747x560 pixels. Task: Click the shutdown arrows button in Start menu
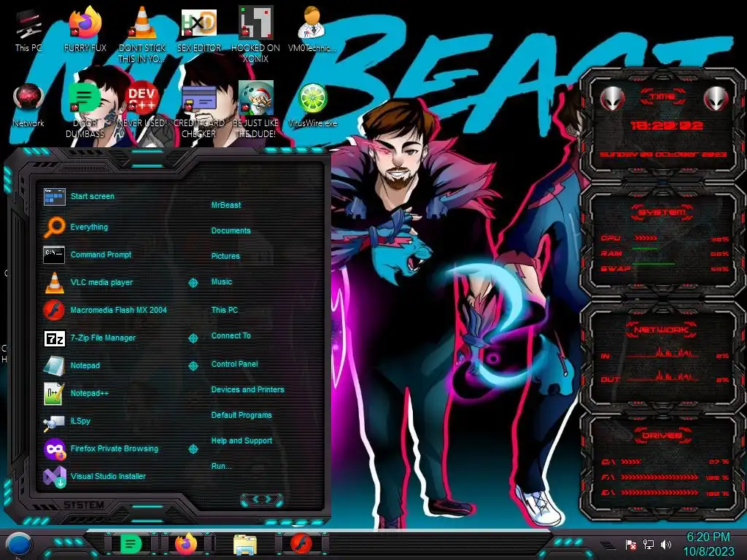pyautogui.click(x=262, y=499)
